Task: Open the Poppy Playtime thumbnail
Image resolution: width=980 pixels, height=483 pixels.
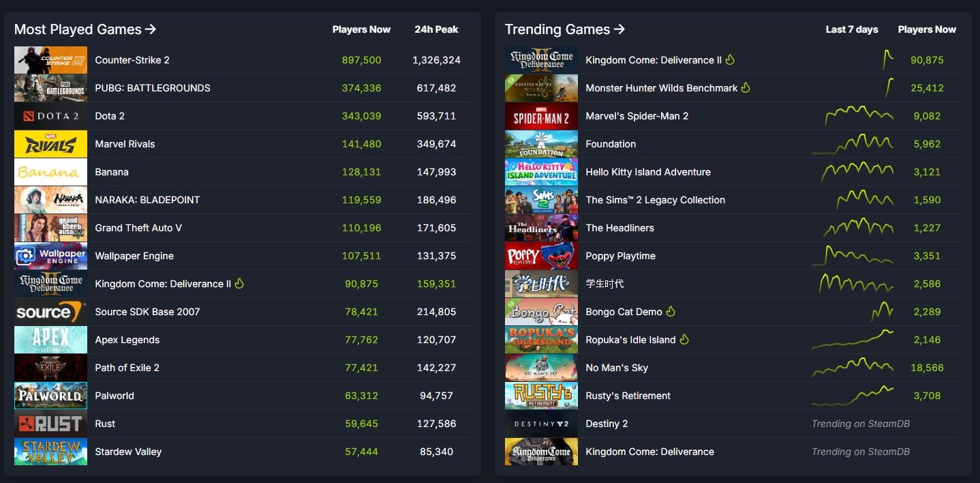Action: click(541, 256)
